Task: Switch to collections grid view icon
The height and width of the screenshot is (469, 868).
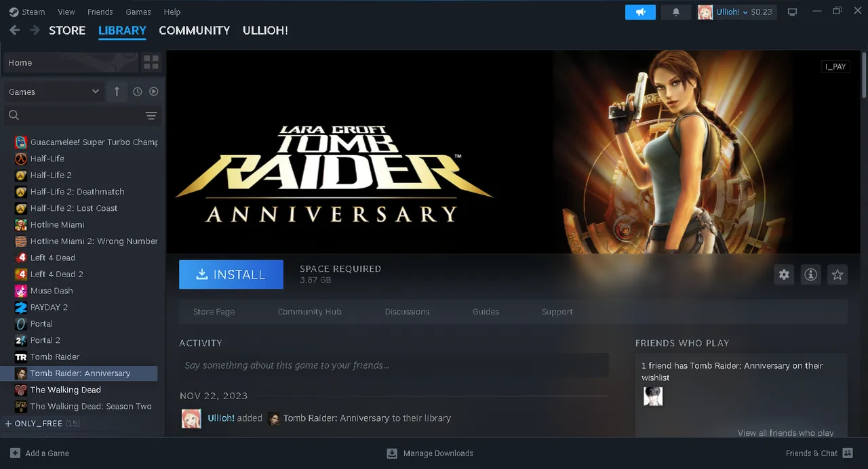Action: click(x=151, y=62)
